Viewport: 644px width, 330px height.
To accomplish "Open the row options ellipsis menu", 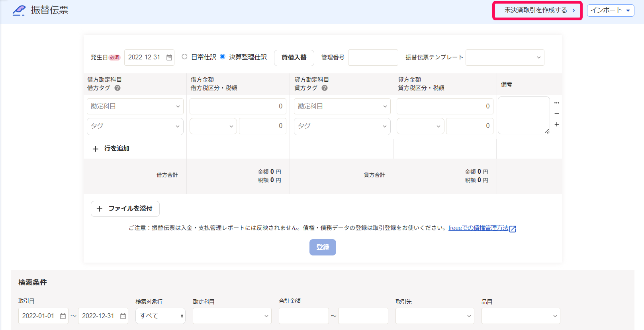I will [557, 103].
